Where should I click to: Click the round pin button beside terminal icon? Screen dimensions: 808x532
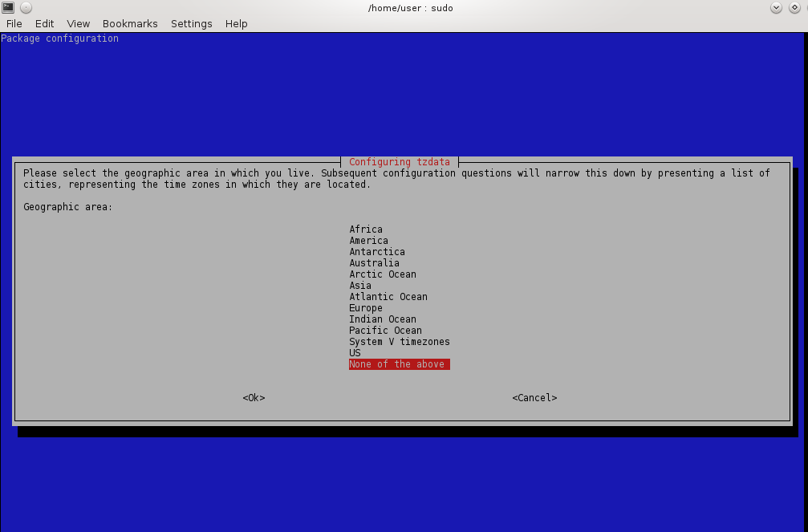click(x=26, y=8)
